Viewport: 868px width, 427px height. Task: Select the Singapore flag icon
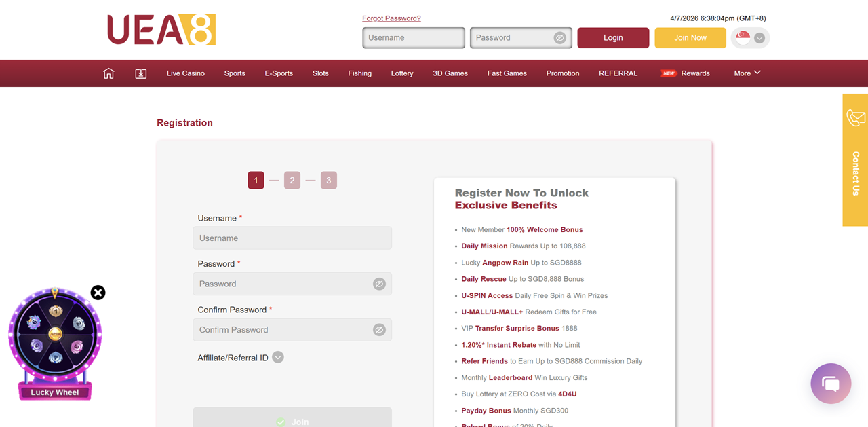[x=743, y=38]
